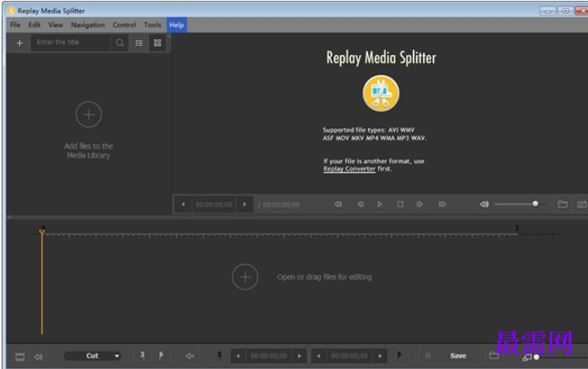Click left arrow of second bottom timecode field

click(318, 356)
